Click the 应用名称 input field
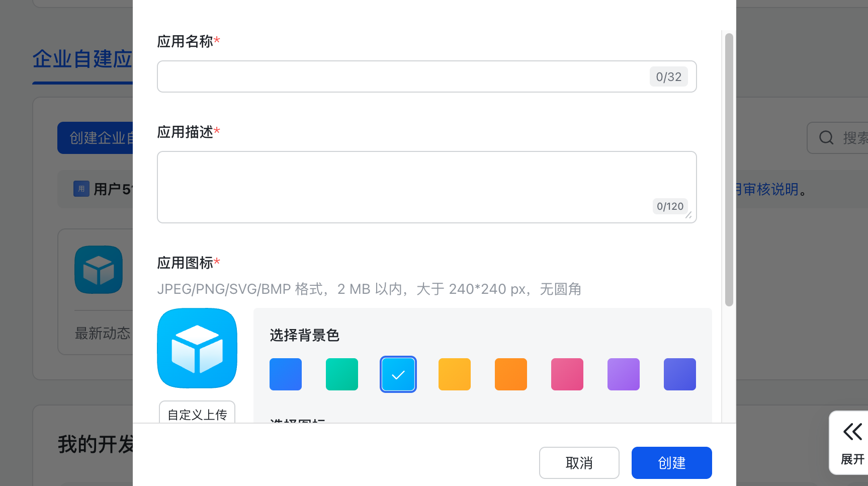 402,76
